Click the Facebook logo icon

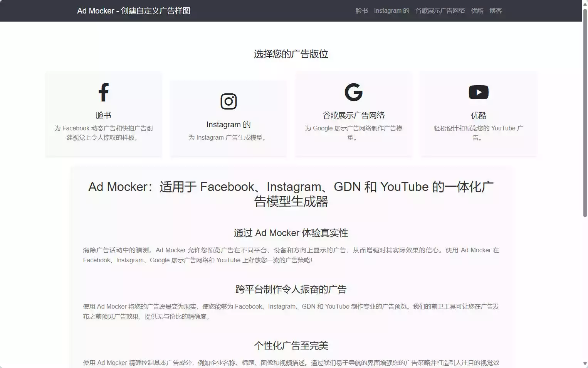(103, 92)
